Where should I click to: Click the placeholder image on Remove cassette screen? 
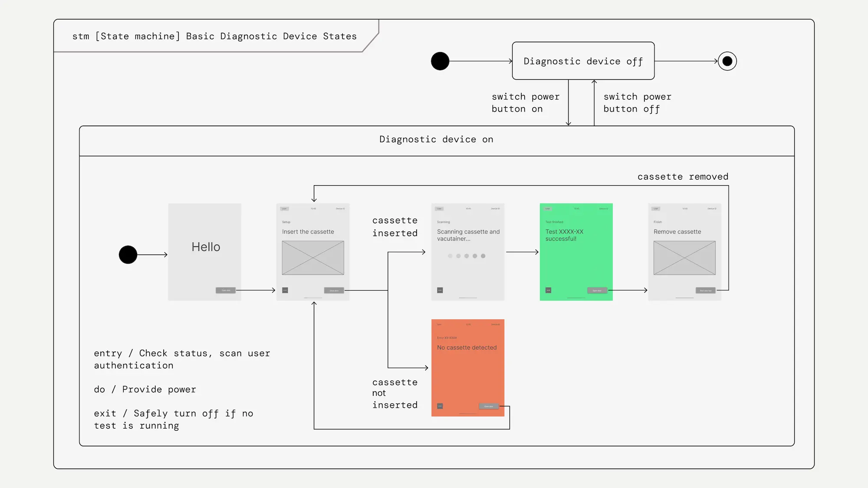pos(684,258)
